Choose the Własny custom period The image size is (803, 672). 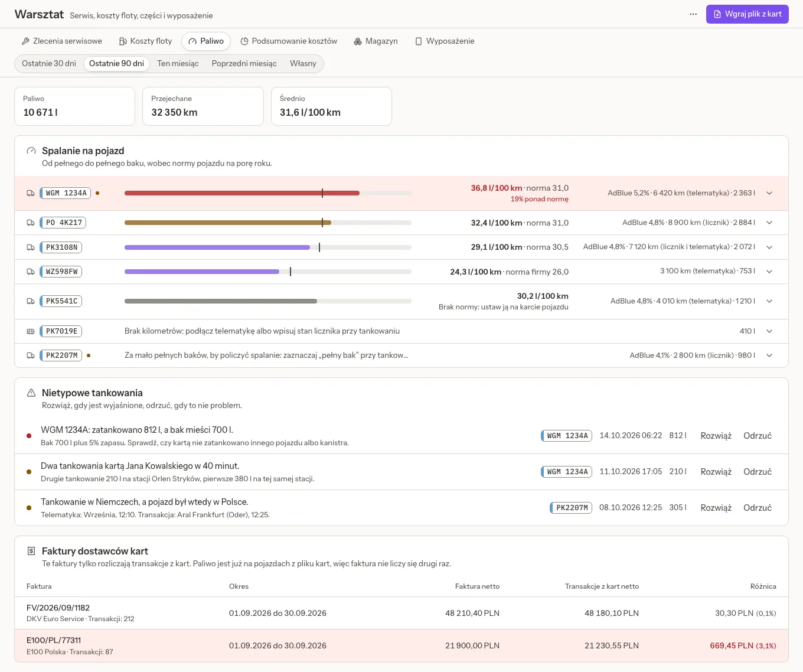click(x=303, y=64)
